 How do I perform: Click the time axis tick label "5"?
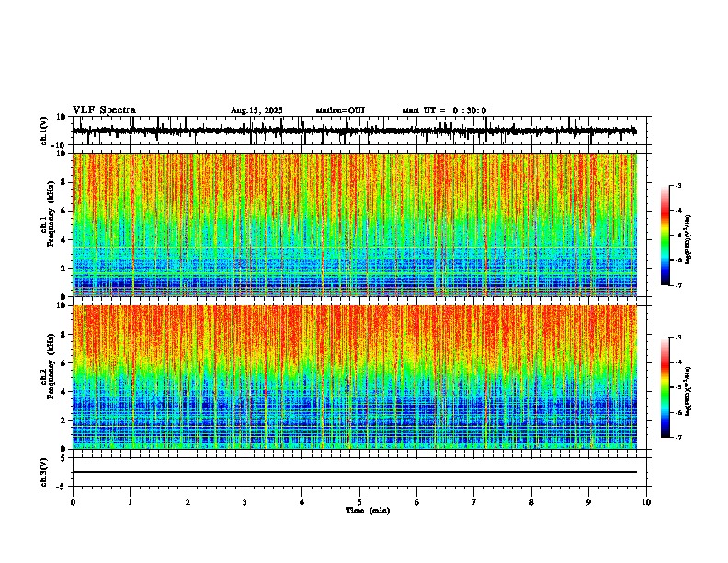pyautogui.click(x=359, y=502)
